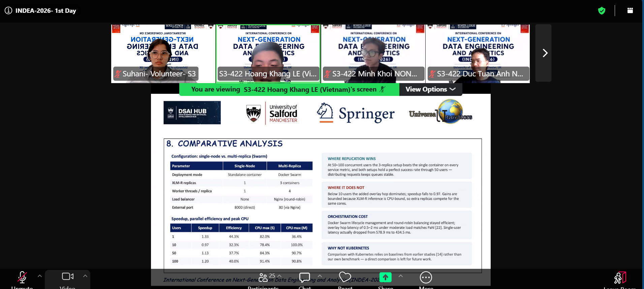Viewport: 644px width, 289px height.
Task: Click the '8000 (direct)' table cell
Action: [x=245, y=207]
